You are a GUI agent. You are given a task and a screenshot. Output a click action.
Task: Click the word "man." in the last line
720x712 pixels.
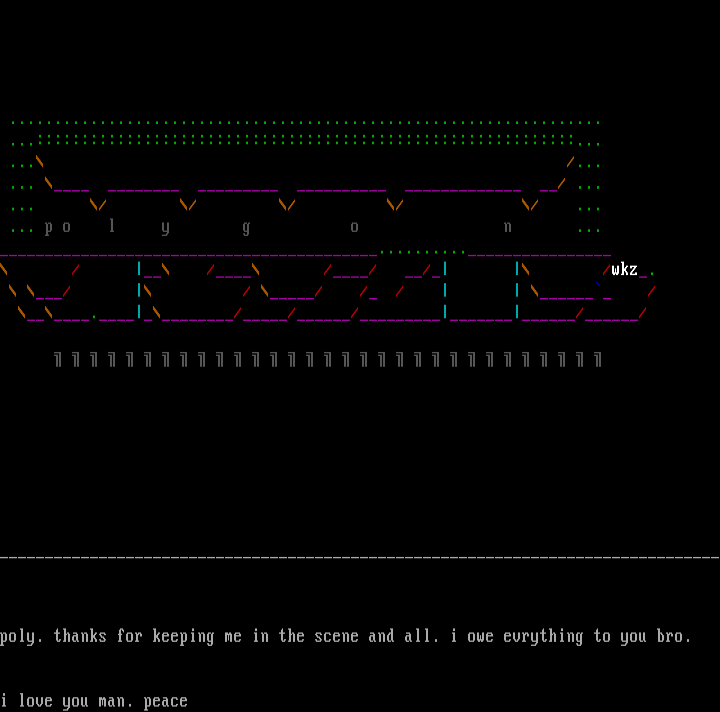(116, 701)
